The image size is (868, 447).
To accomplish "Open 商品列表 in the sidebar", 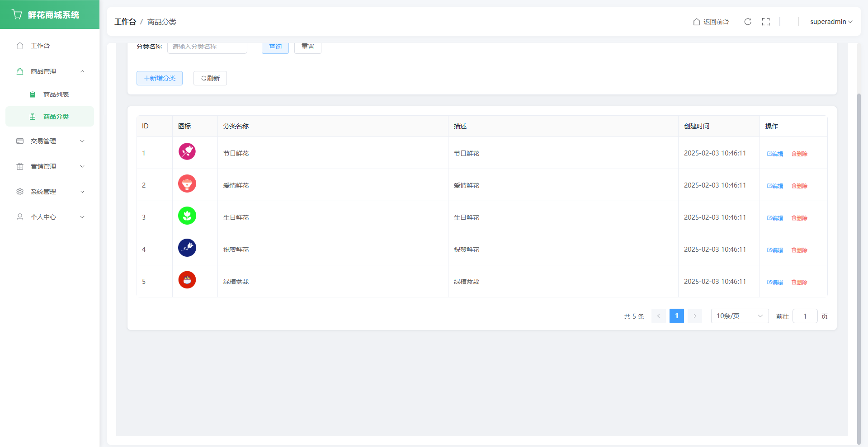I will [56, 94].
